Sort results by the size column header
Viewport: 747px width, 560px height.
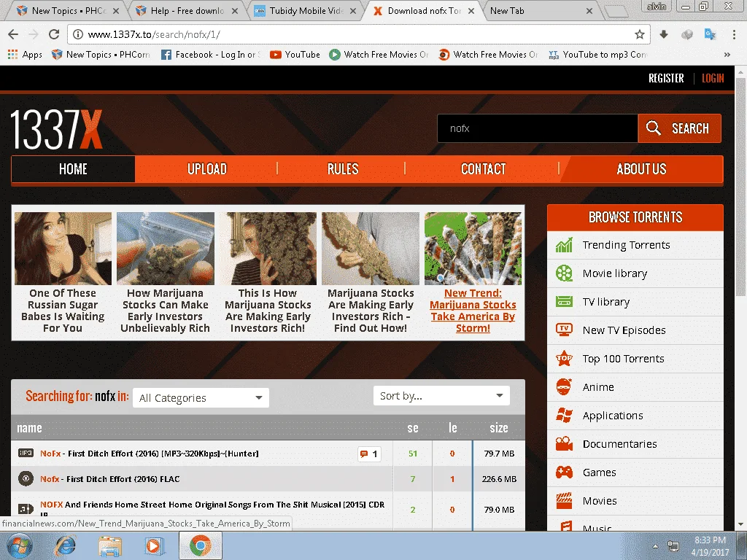(x=499, y=427)
